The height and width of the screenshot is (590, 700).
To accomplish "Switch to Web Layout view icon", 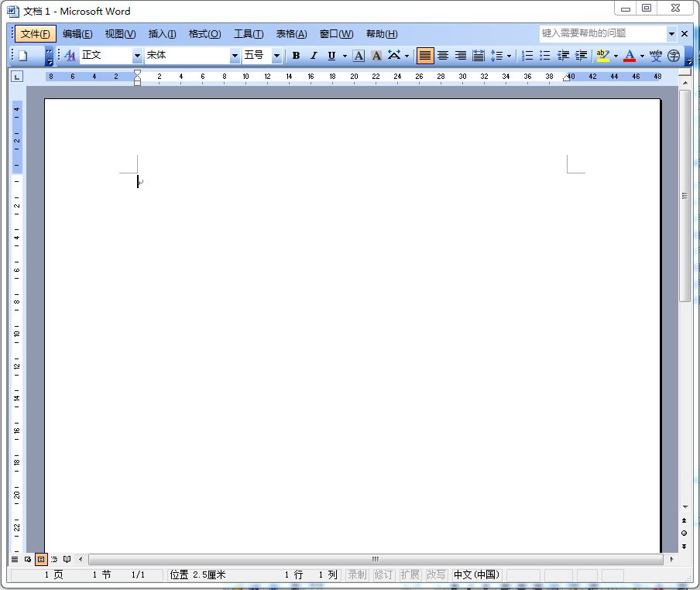I will tap(28, 559).
